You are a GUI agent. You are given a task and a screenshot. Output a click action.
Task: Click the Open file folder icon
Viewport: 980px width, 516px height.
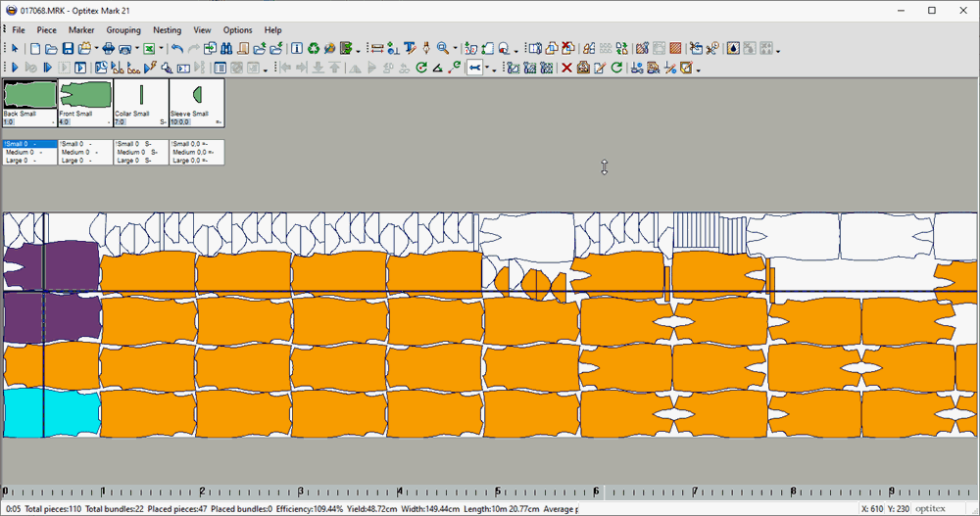pos(51,48)
